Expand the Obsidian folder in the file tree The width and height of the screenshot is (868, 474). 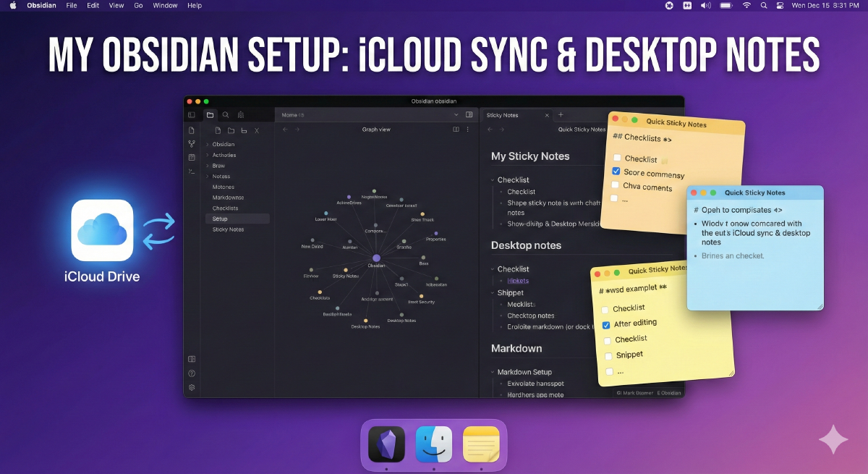point(206,144)
